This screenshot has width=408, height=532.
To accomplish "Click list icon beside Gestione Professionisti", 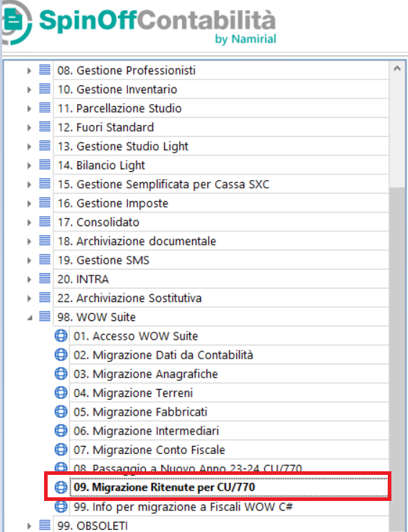I will tap(45, 70).
